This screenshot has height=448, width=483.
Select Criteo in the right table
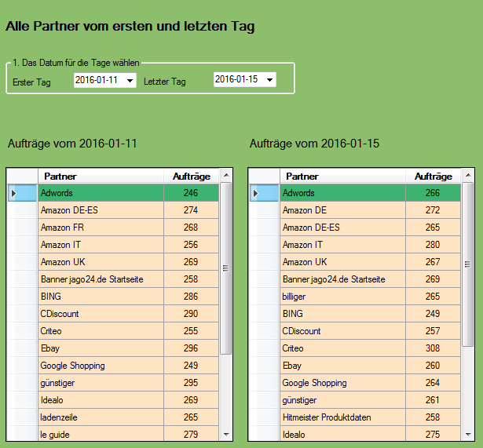pos(342,348)
